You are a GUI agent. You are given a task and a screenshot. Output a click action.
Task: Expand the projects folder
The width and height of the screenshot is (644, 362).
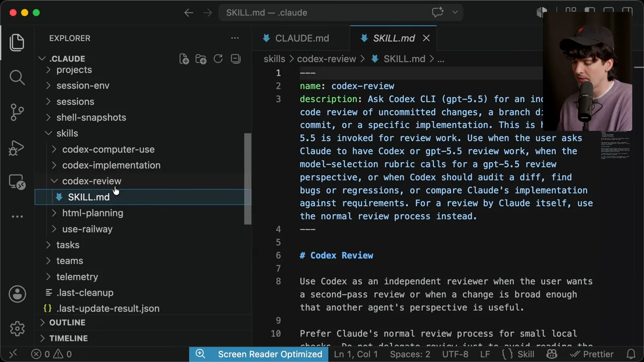tap(48, 70)
